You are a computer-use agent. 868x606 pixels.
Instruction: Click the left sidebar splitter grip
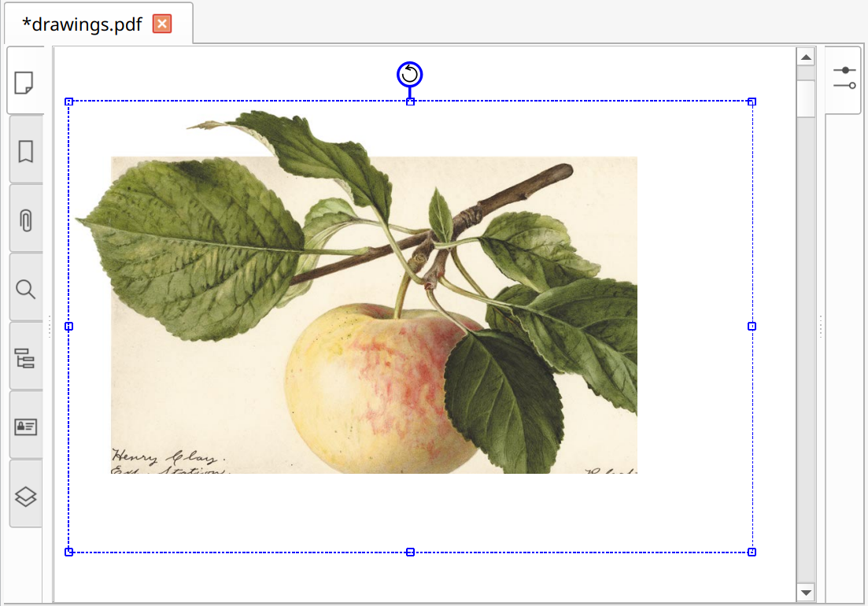(x=50, y=327)
